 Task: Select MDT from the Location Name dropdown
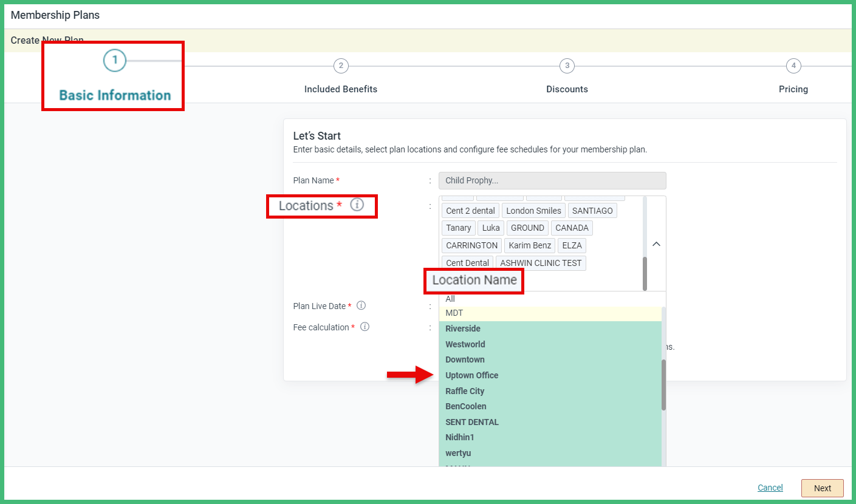point(453,312)
